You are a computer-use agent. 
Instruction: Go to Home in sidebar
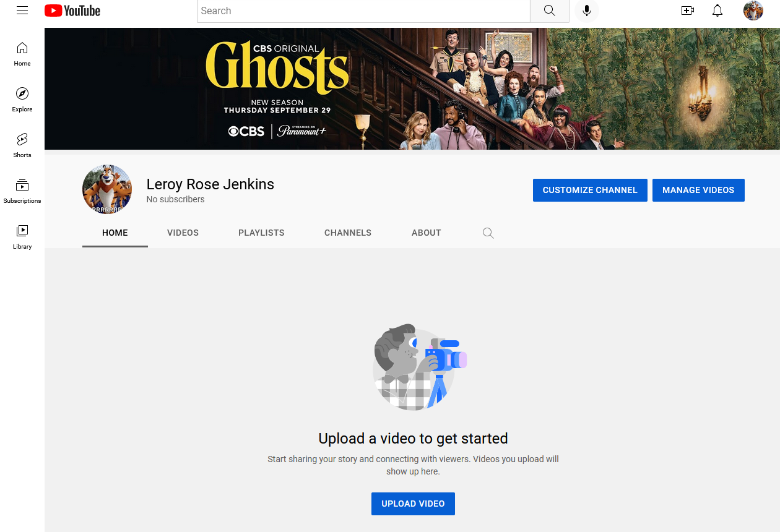click(x=22, y=54)
